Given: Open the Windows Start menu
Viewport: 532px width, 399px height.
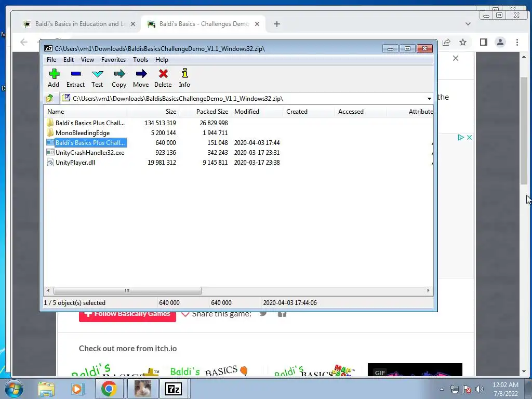Looking at the screenshot, I should (x=14, y=389).
